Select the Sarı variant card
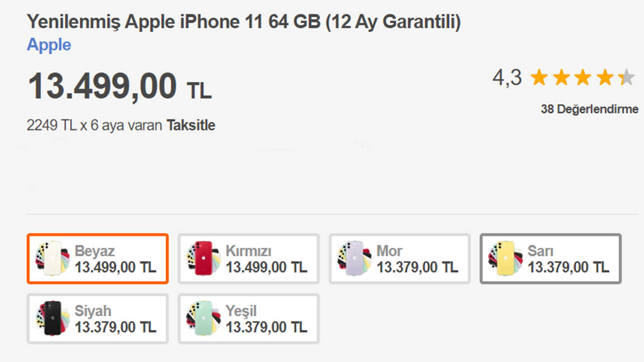 pos(550,258)
